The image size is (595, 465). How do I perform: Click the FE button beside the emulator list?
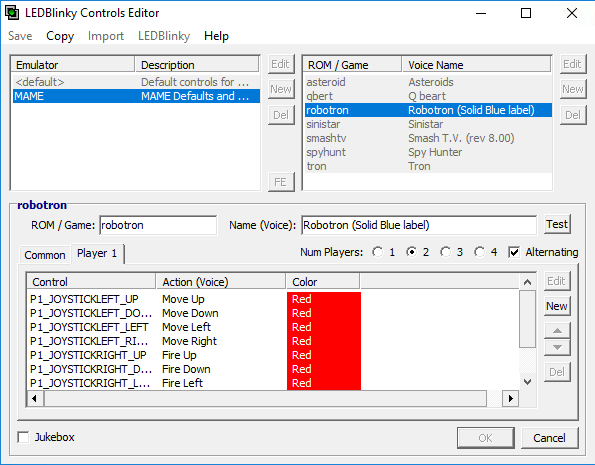coord(281,182)
